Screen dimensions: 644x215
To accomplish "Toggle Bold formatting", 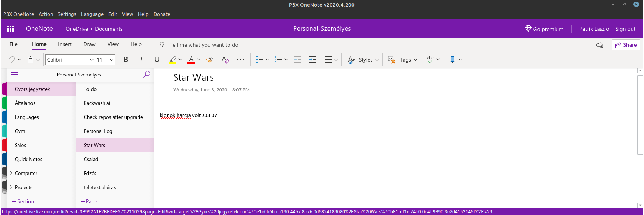I will 125,59.
